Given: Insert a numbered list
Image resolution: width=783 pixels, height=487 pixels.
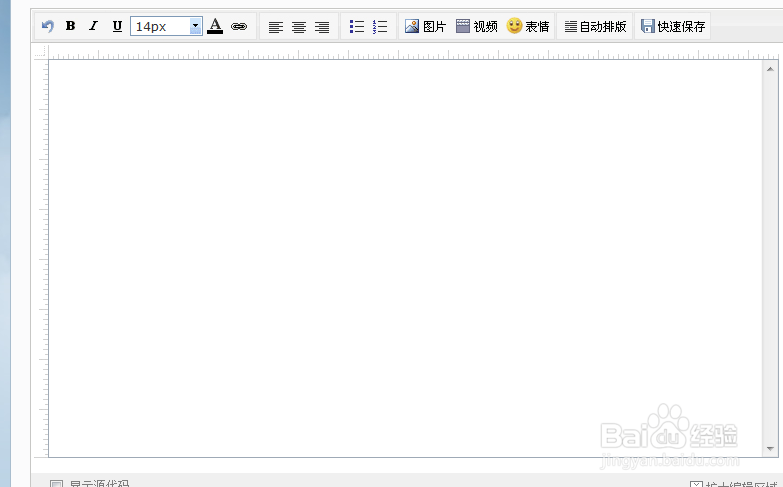Looking at the screenshot, I should tap(380, 26).
